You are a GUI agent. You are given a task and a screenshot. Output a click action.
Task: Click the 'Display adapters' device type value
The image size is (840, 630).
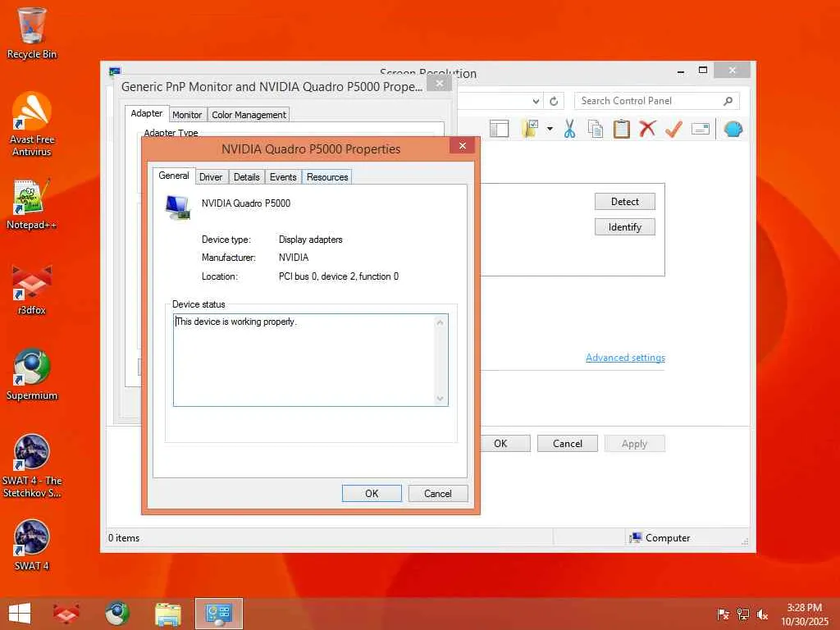click(x=311, y=240)
